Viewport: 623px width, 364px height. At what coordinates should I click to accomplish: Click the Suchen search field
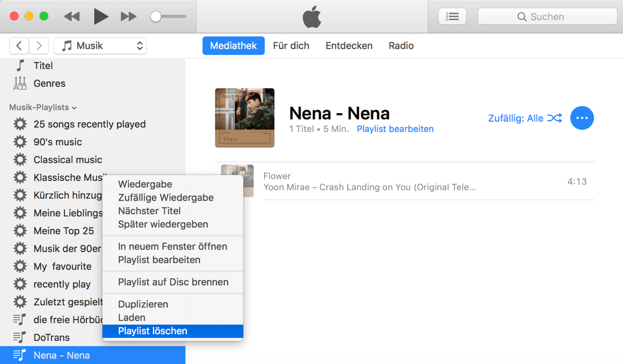coord(547,16)
